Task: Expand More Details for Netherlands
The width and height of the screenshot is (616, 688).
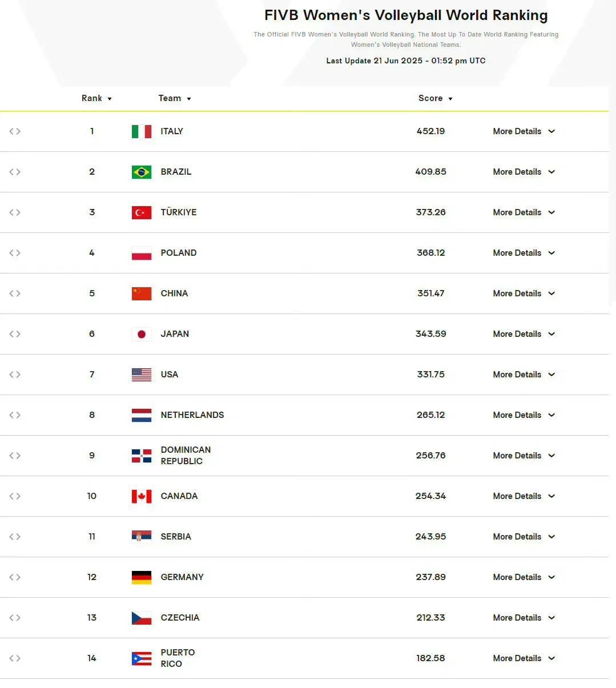Action: [x=524, y=415]
